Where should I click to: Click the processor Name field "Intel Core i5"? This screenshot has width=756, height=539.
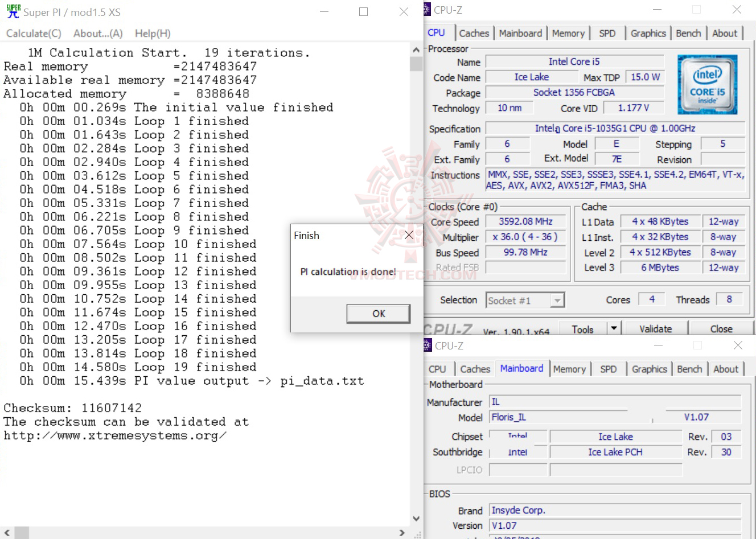574,62
